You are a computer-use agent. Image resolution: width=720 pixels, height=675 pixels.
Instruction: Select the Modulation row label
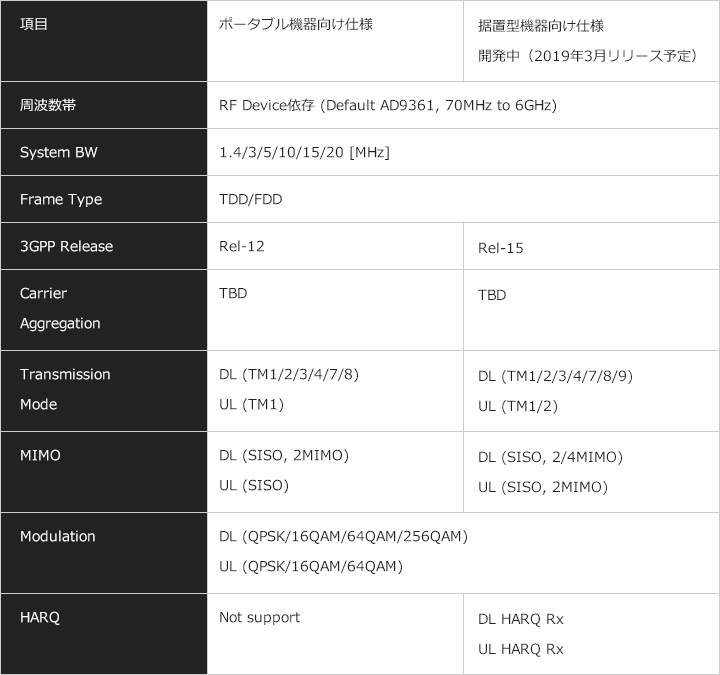tap(104, 553)
